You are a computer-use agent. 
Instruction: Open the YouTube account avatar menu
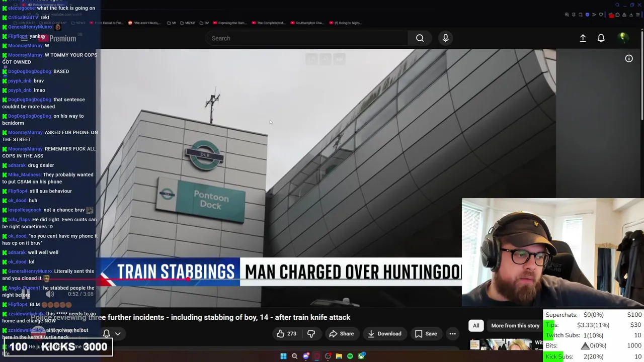coord(622,38)
